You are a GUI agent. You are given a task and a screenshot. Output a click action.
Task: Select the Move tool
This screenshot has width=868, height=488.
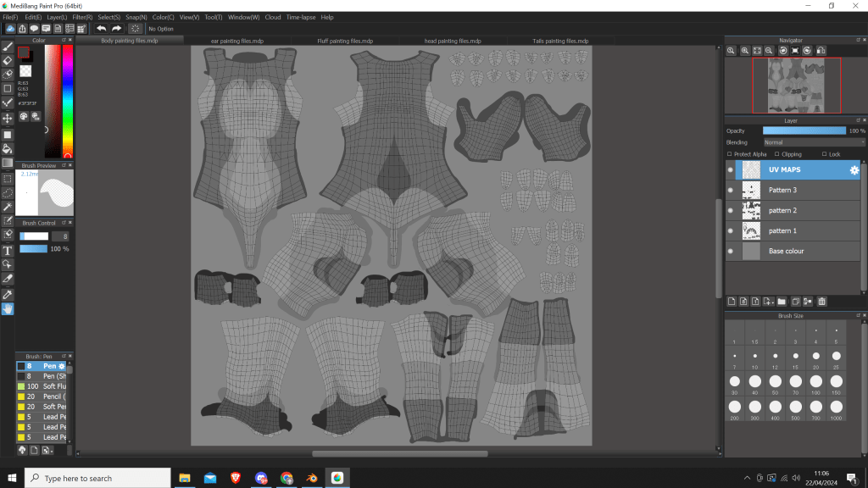pos(8,119)
